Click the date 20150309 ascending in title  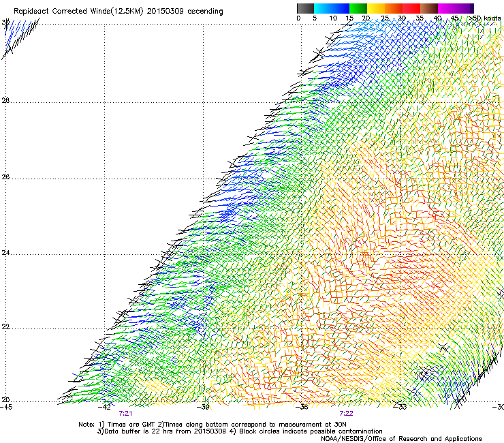(185, 12)
